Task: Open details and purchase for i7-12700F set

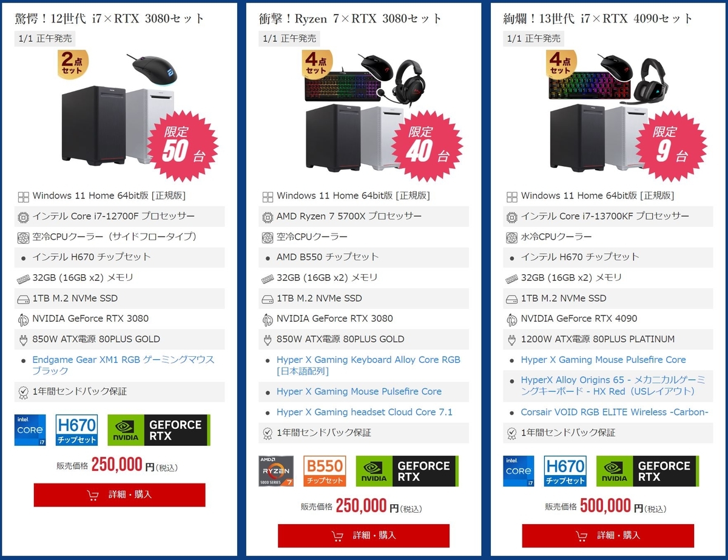Action: point(120,495)
